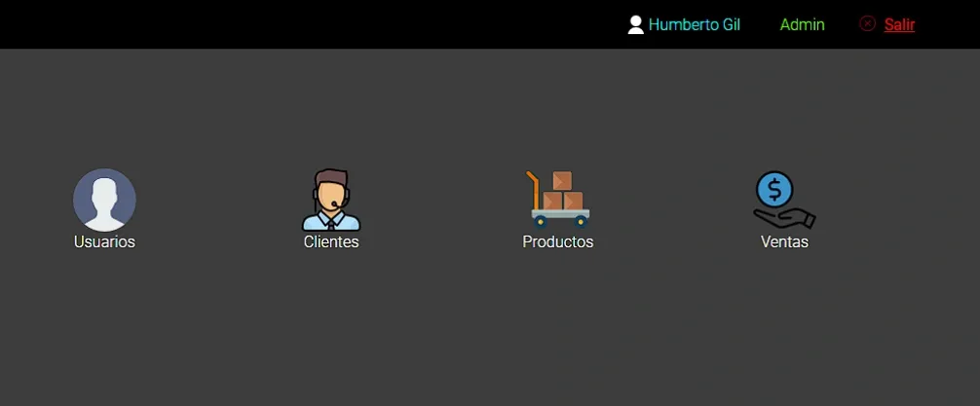The image size is (980, 406).
Task: Click the blue dollar coin in Ventas icon
Action: (x=774, y=188)
